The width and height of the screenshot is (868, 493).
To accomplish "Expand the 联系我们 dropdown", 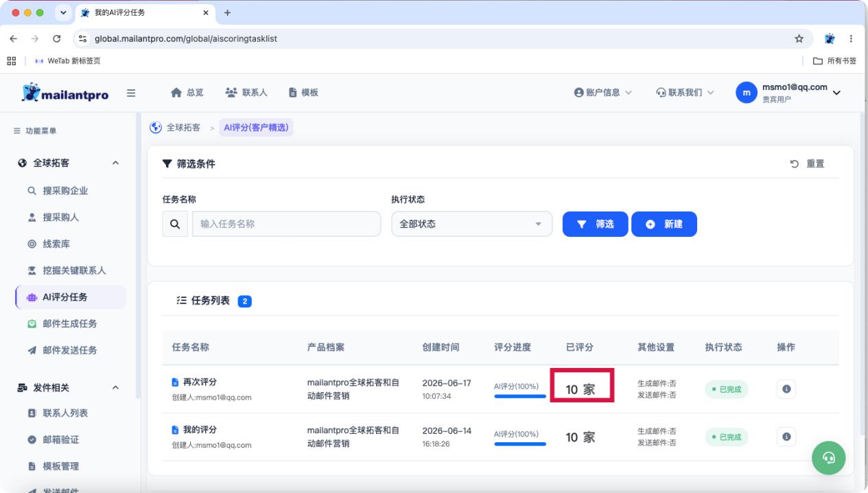I will tap(685, 93).
